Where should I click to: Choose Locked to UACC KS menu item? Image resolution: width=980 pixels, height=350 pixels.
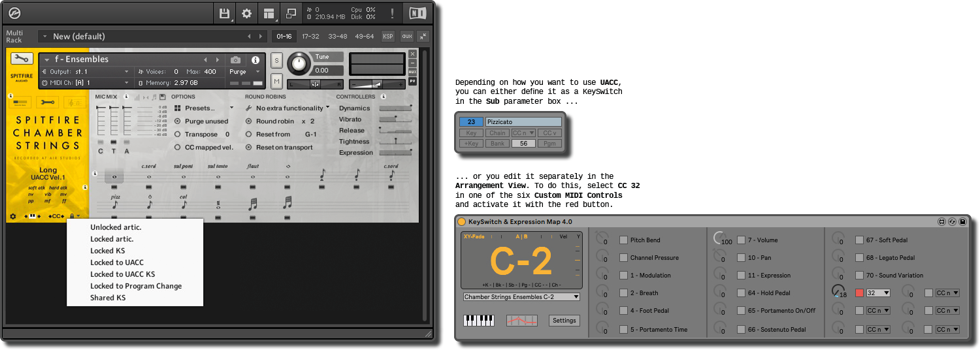coord(122,274)
